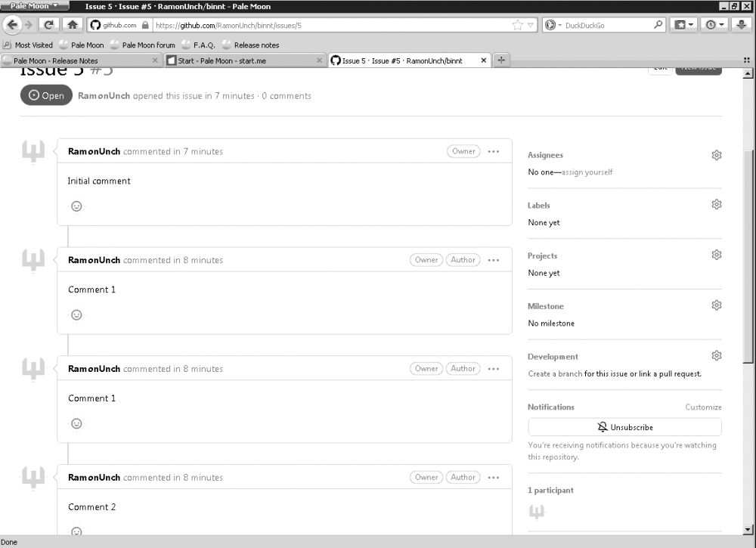Open a new tab with plus button
Image resolution: width=756 pixels, height=548 pixels.
click(501, 60)
